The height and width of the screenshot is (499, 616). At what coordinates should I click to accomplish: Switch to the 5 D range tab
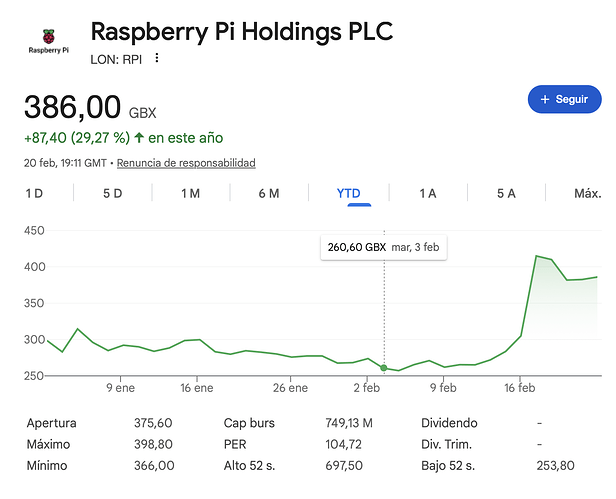(x=112, y=193)
